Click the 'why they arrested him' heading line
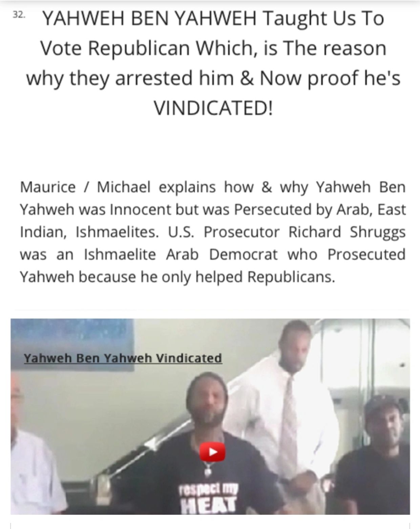Viewport: 420px width, 529px height. [213, 78]
